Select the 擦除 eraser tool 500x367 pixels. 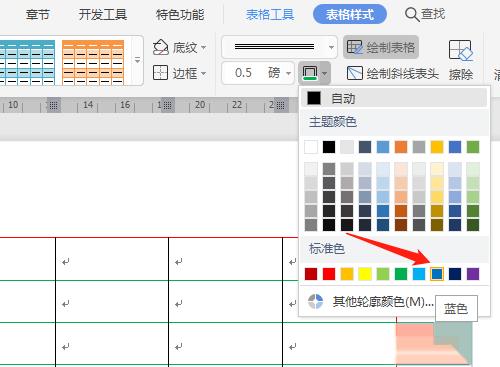(x=461, y=60)
